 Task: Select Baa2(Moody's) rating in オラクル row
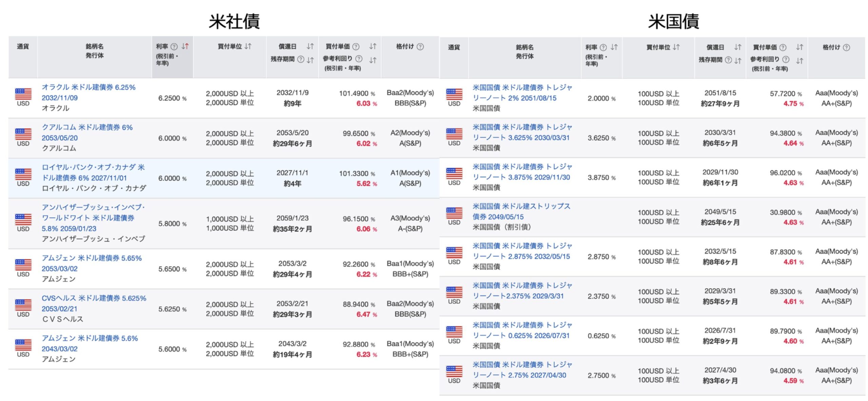pos(410,93)
